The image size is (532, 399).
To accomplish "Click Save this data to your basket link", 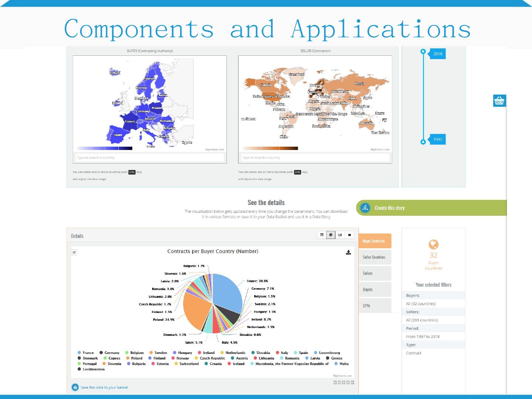I will (x=104, y=388).
